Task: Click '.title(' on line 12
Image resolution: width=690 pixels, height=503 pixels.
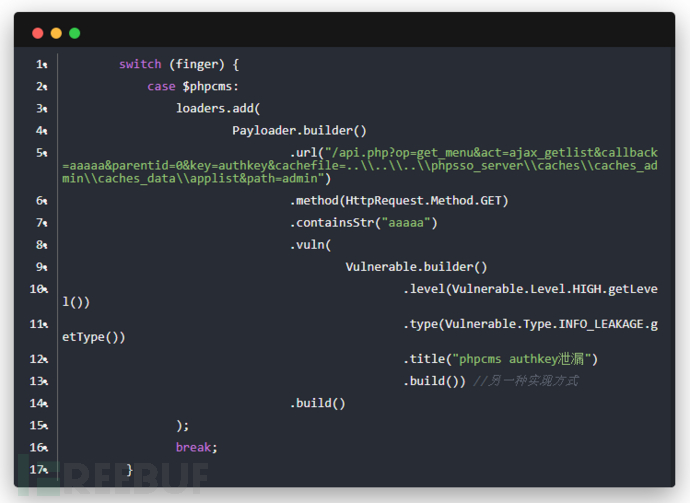Action: point(428,359)
